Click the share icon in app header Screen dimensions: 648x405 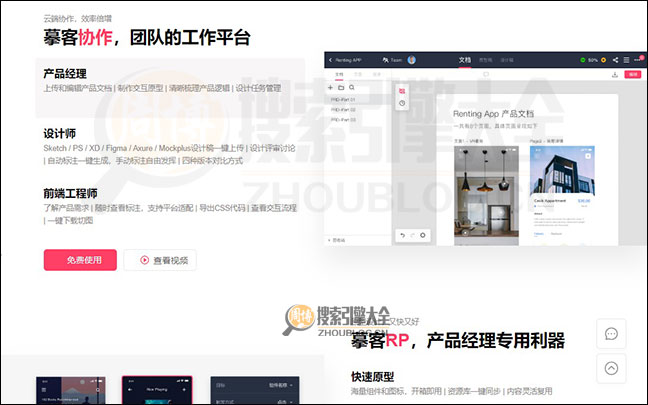[614, 60]
